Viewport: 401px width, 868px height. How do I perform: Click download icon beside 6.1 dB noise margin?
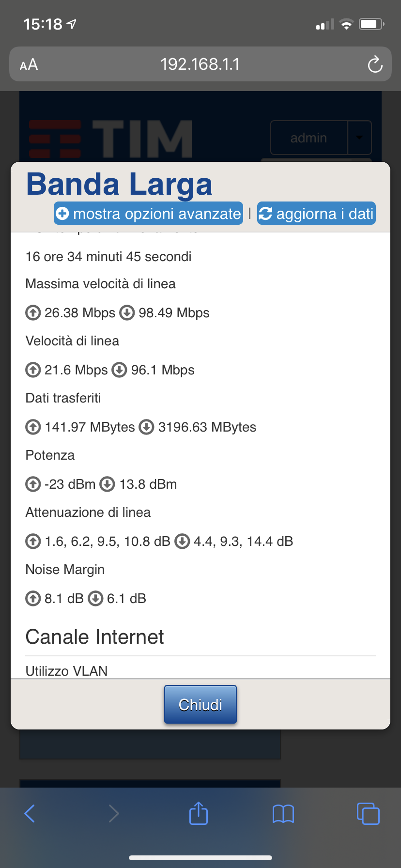pyautogui.click(x=95, y=599)
